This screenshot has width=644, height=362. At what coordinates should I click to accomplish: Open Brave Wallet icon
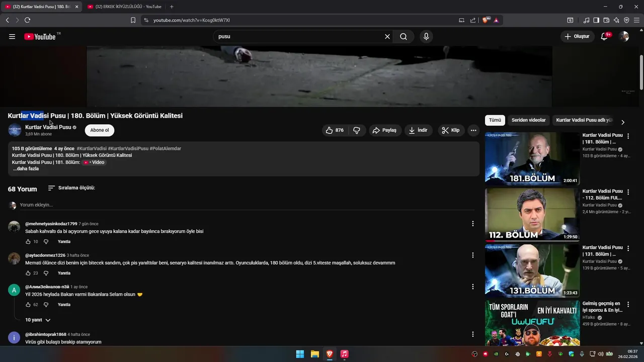(606, 20)
